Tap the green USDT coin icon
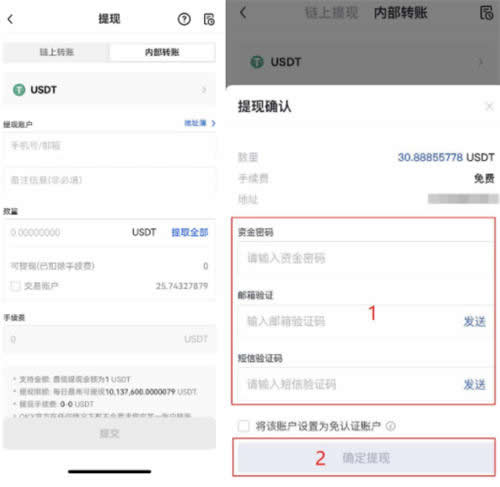Viewport: 500px width, 487px height. point(19,90)
